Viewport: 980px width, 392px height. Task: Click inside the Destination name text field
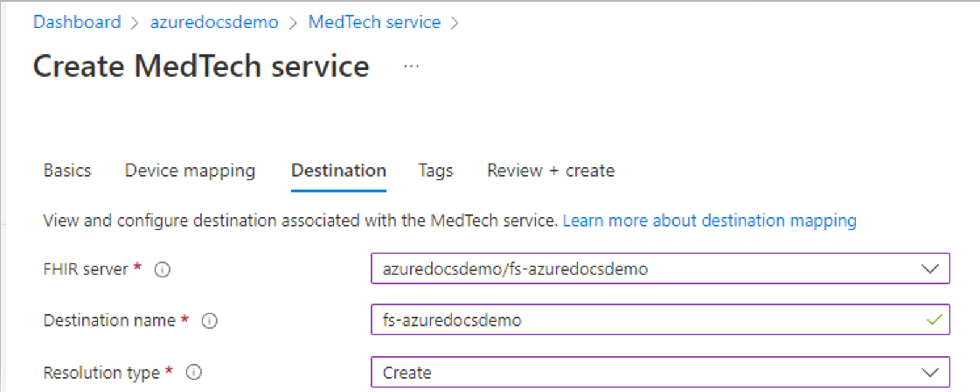(x=661, y=320)
